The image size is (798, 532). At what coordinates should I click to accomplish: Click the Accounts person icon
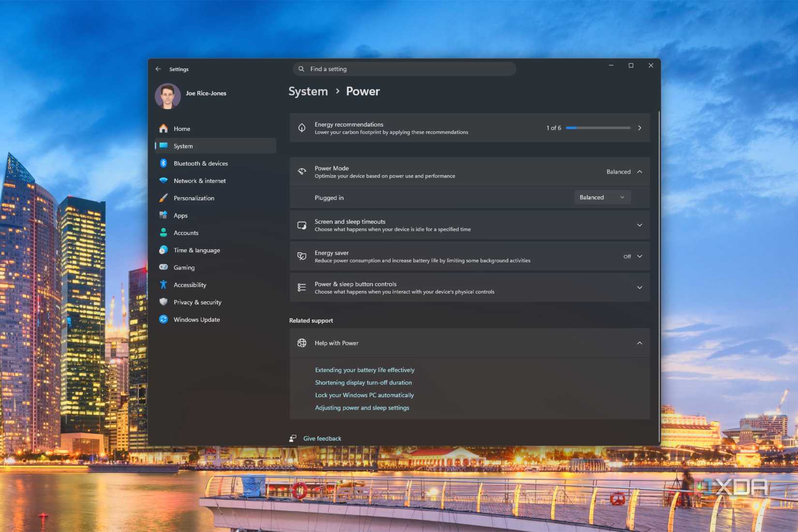(x=163, y=233)
